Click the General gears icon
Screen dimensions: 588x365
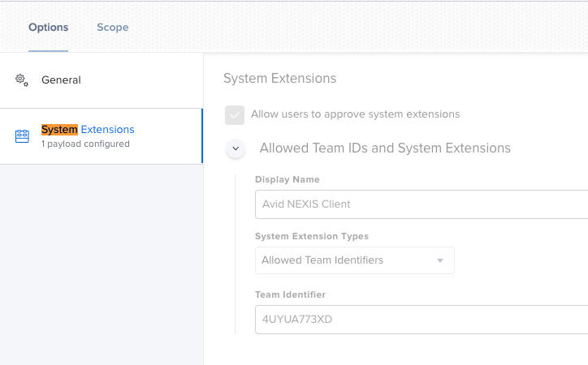[x=22, y=80]
